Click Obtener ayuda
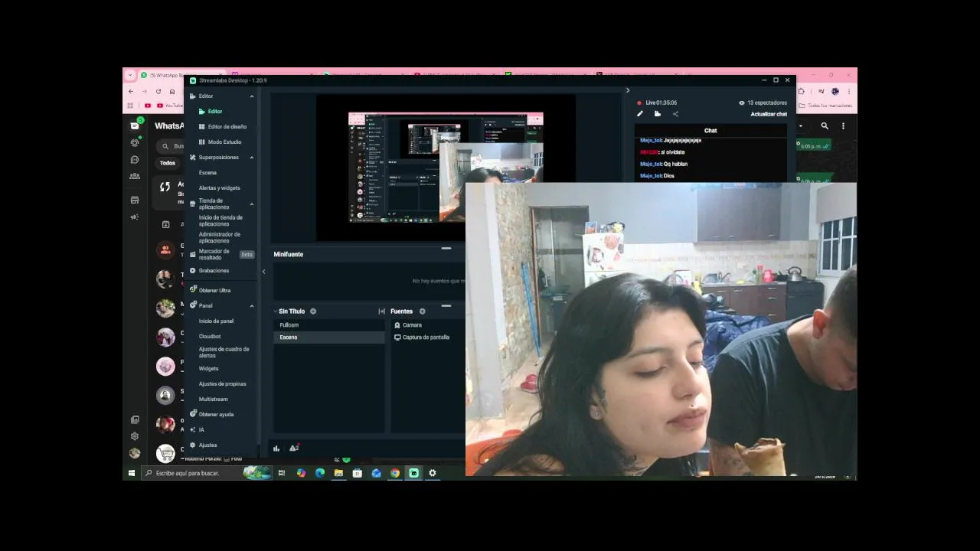Screen dimensions: 980x551 [211, 414]
